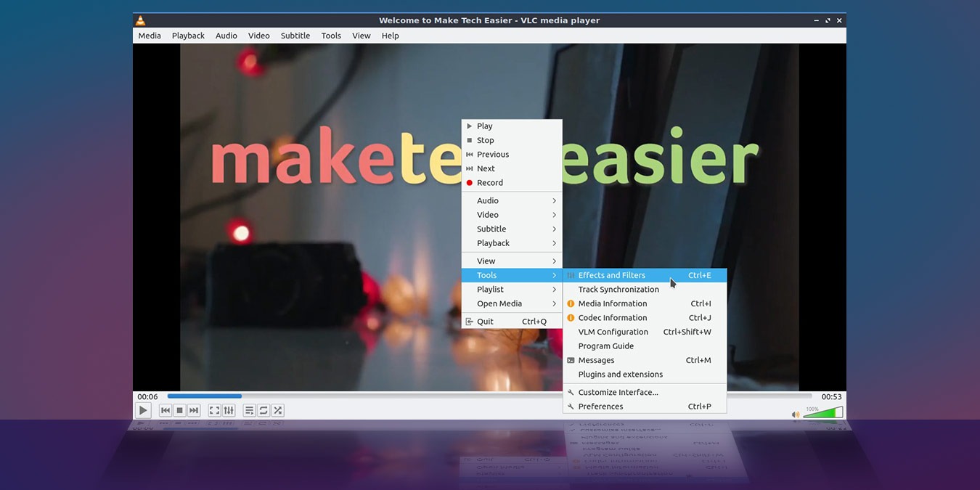Choose Codec Information in the Tools submenu
Viewport: 980px width, 490px height.
612,317
